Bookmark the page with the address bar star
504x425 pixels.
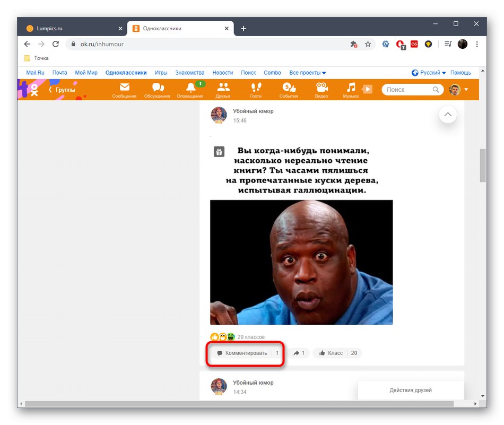point(368,45)
